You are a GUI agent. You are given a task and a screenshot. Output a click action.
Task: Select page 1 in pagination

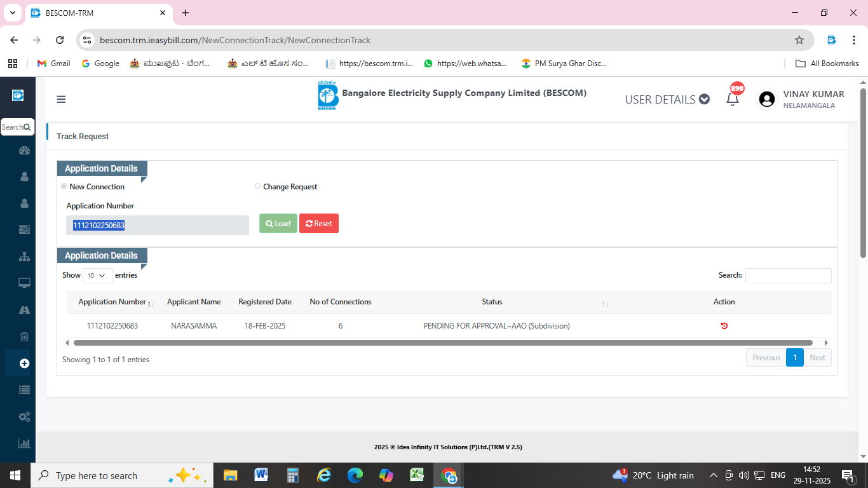point(795,358)
